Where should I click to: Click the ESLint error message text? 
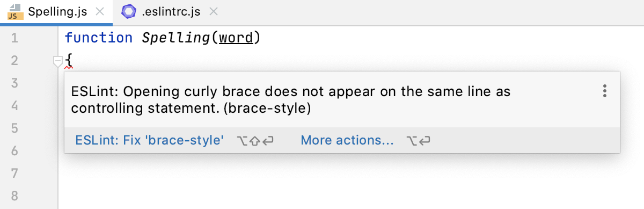290,100
